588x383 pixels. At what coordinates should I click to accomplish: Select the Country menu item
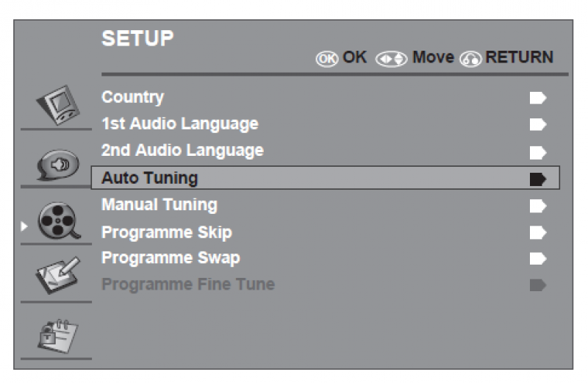132,97
